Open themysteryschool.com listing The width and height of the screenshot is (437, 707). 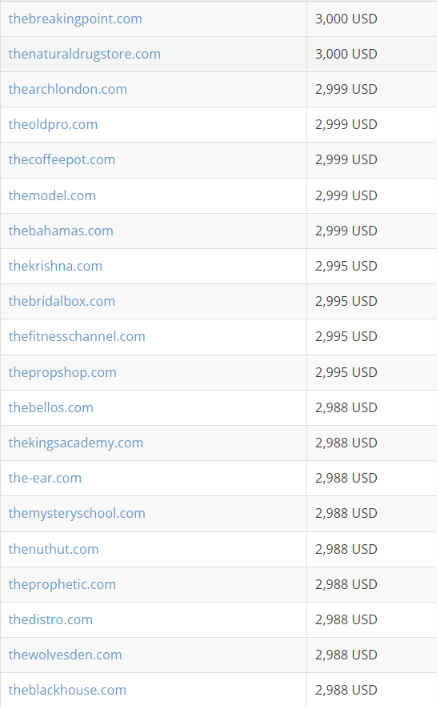click(77, 513)
